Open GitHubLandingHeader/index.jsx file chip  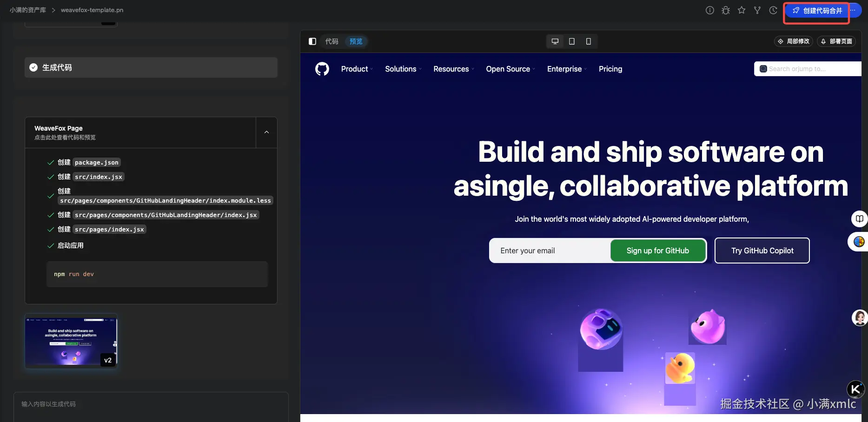166,215
